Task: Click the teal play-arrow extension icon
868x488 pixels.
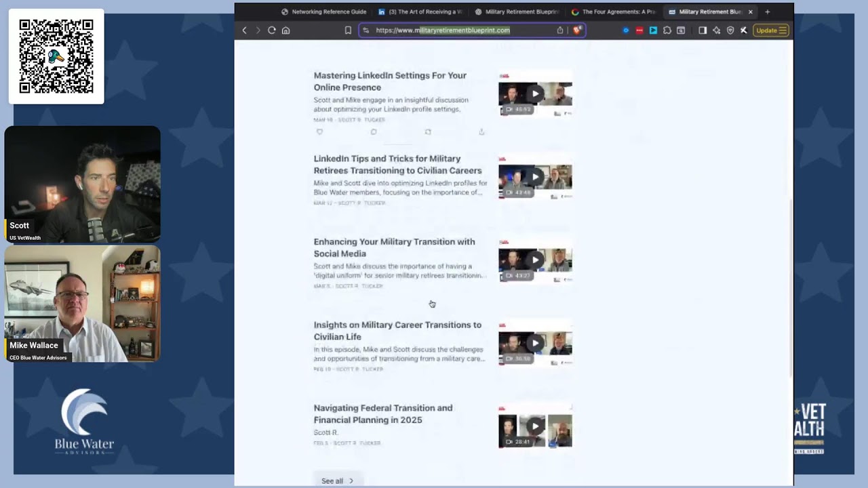Action: 653,30
